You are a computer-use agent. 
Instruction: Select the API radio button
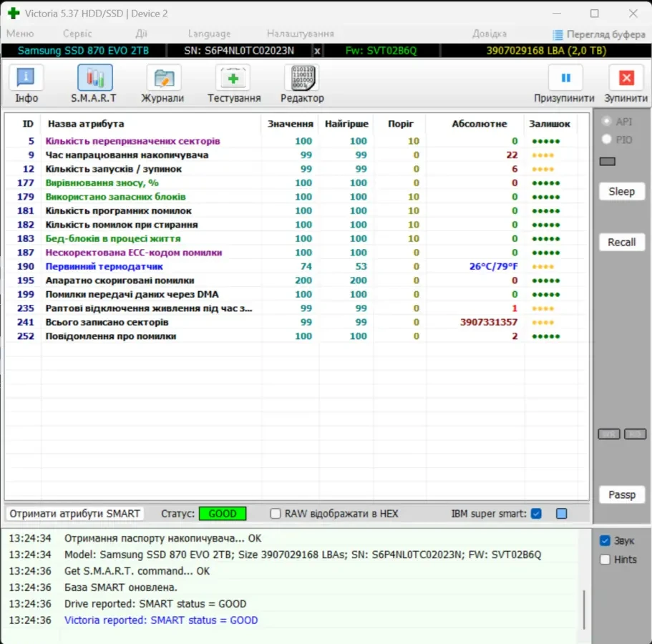[x=606, y=122]
